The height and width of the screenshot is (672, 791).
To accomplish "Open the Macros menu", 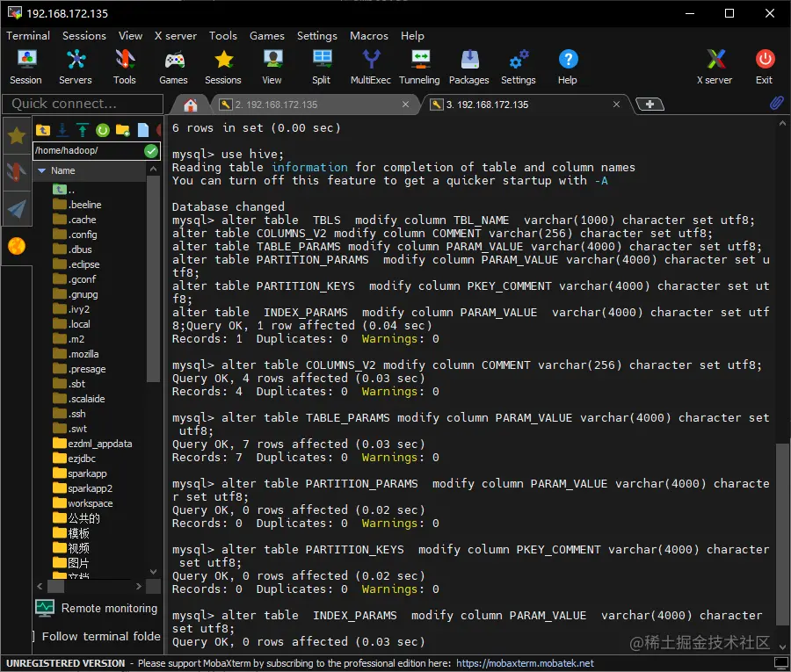I will [369, 36].
